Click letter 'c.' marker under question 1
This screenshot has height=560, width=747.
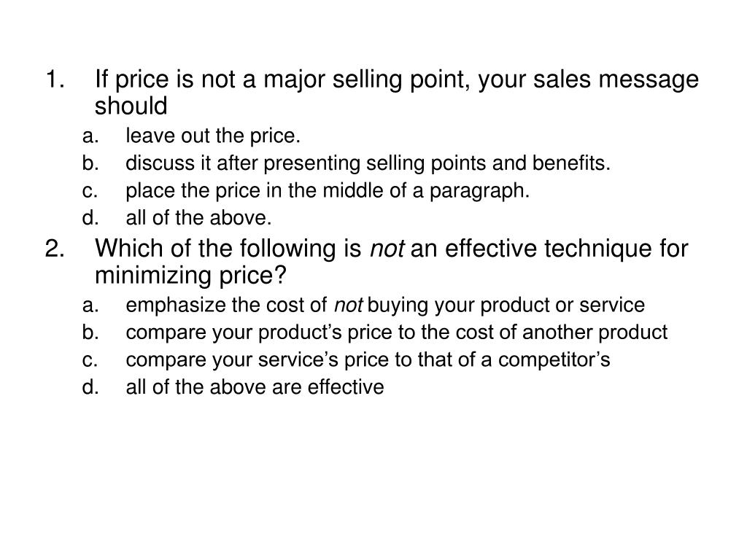click(90, 191)
